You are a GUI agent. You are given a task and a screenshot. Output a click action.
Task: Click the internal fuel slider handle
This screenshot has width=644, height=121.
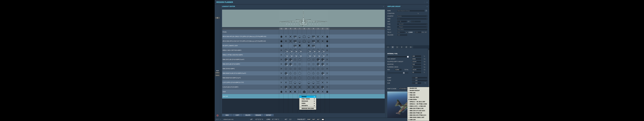tap(408, 57)
